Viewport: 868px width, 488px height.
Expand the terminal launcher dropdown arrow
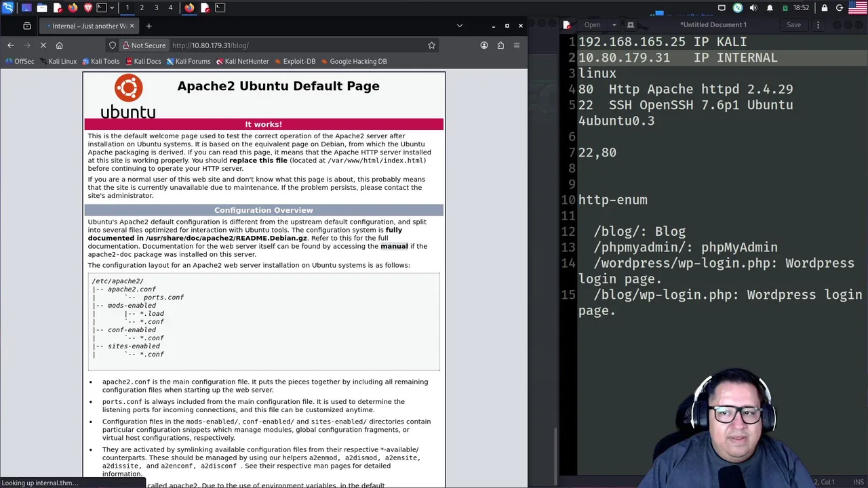pos(112,7)
